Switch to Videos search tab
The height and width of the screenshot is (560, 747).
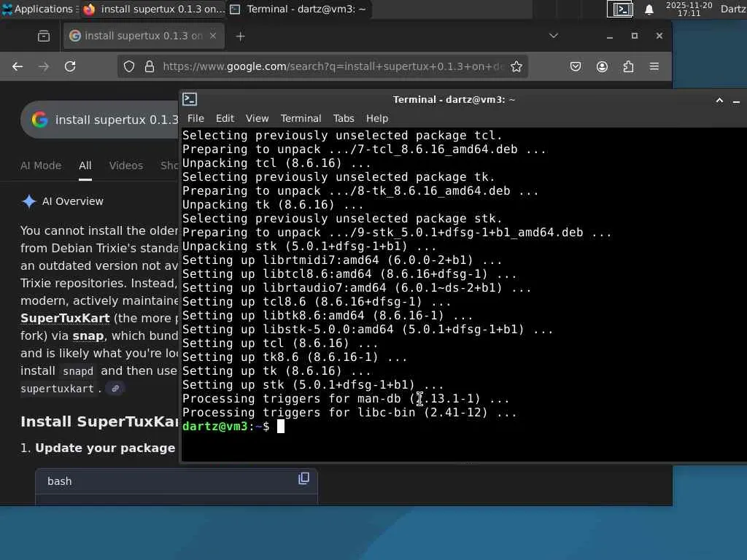[x=125, y=166]
